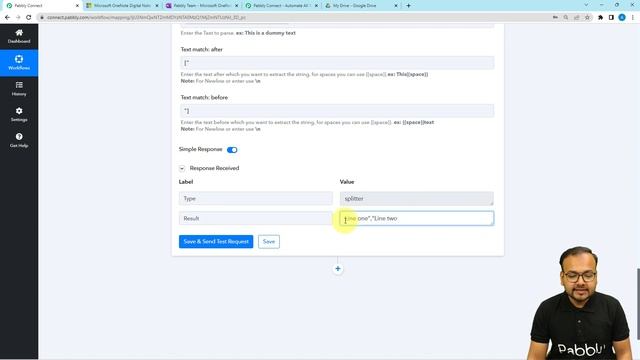This screenshot has height=360, width=640.
Task: Click the Text match: after input field
Action: [x=337, y=63]
